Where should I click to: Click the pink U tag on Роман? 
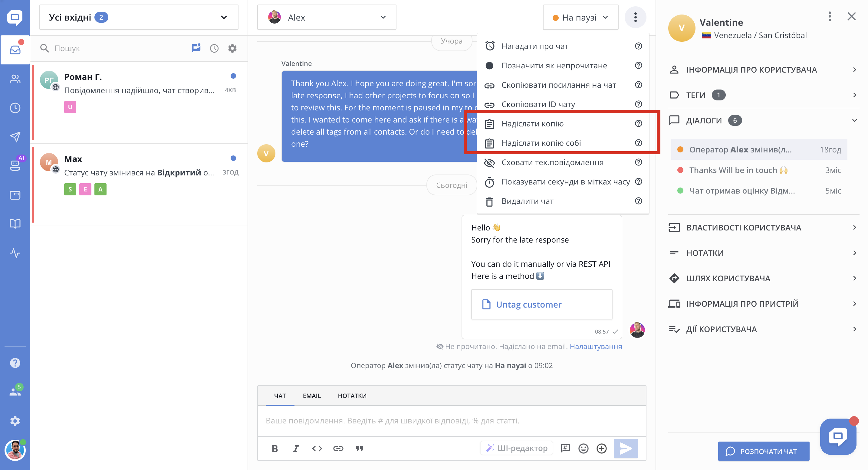70,107
